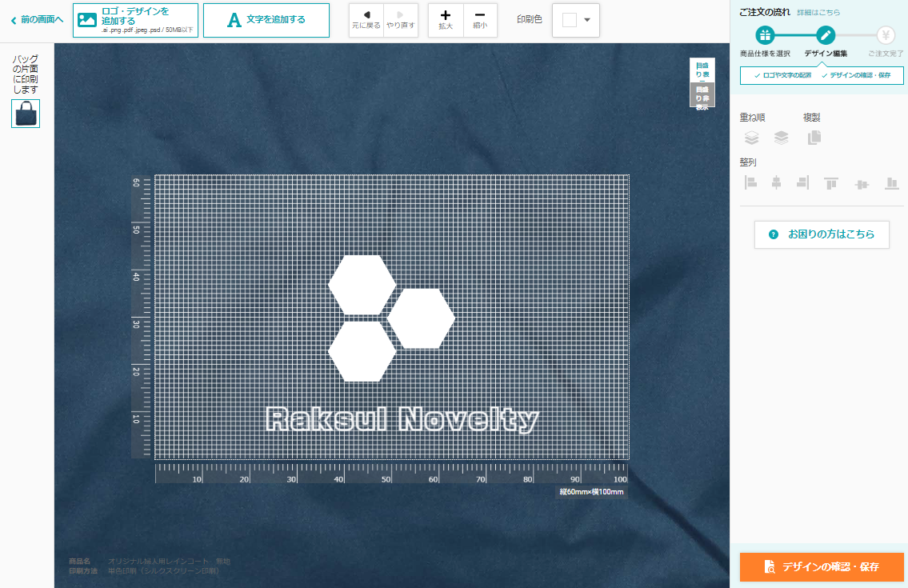Click the 整列 section label

click(x=748, y=162)
